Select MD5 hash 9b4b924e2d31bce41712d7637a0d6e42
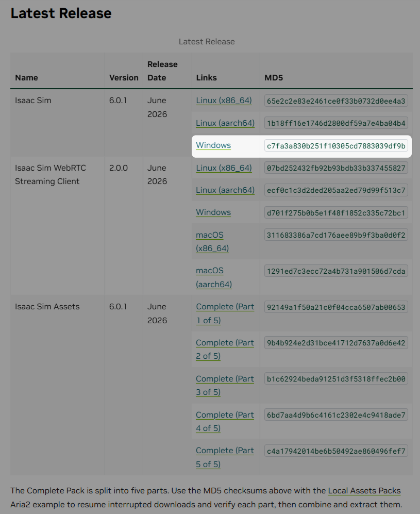The height and width of the screenshot is (514, 420). pyautogui.click(x=336, y=343)
